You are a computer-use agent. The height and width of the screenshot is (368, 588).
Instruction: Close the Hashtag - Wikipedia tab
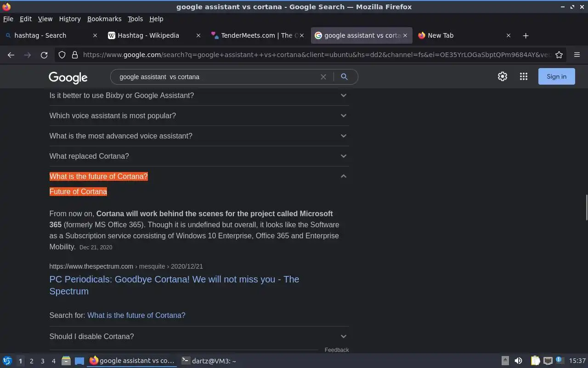tap(198, 35)
